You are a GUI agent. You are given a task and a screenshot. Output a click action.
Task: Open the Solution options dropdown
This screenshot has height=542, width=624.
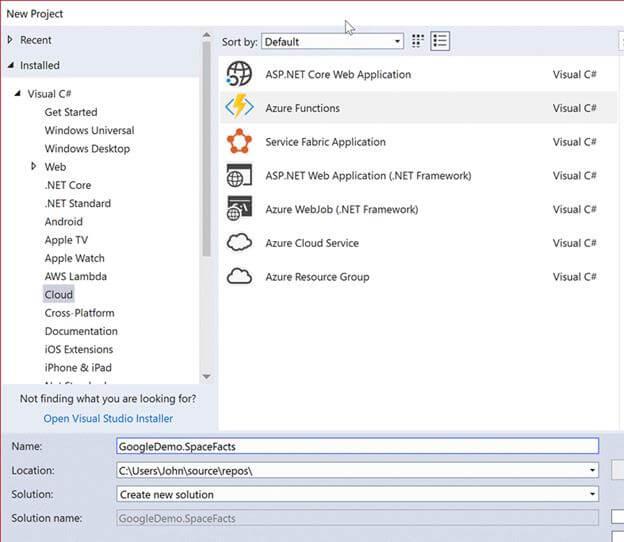592,494
